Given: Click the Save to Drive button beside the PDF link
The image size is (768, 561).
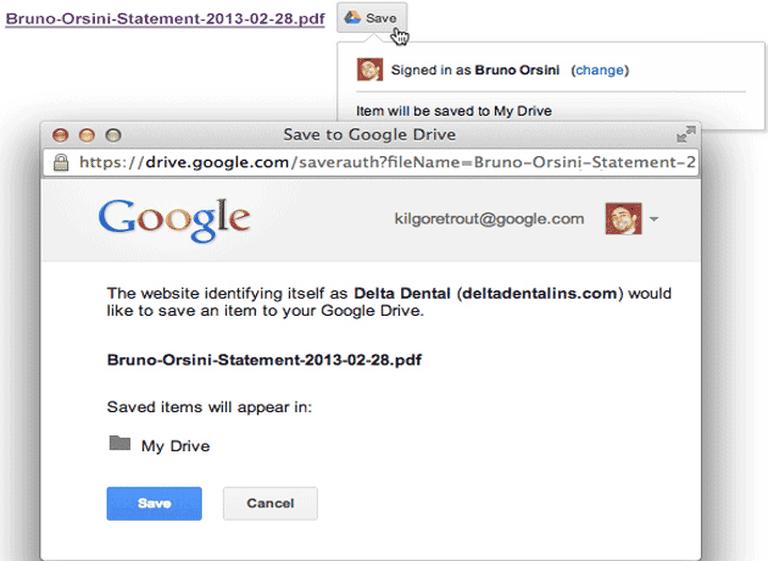Looking at the screenshot, I should [x=372, y=18].
